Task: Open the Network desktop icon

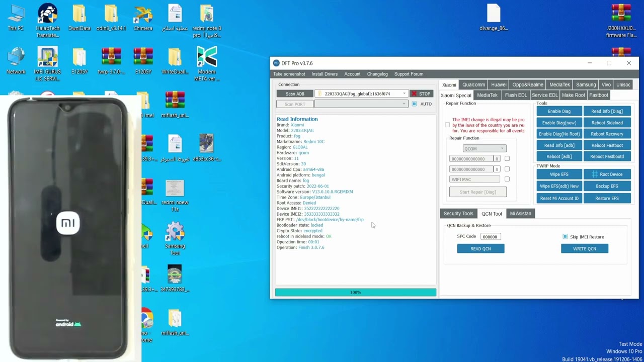Action: [16, 61]
